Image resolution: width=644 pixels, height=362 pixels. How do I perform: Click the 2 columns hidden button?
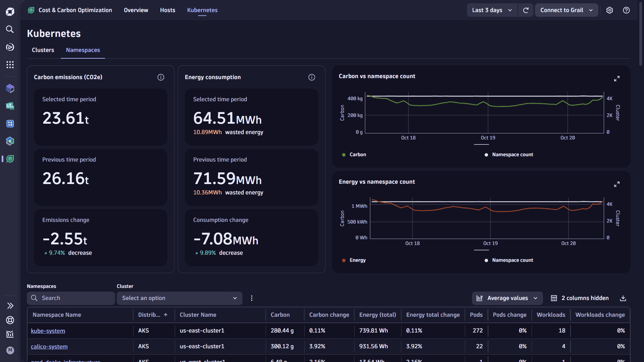point(580,298)
